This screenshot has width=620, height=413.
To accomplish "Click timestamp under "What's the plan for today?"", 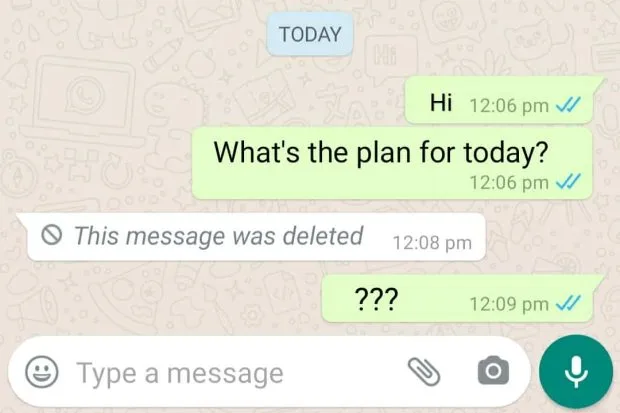I will click(x=509, y=183).
